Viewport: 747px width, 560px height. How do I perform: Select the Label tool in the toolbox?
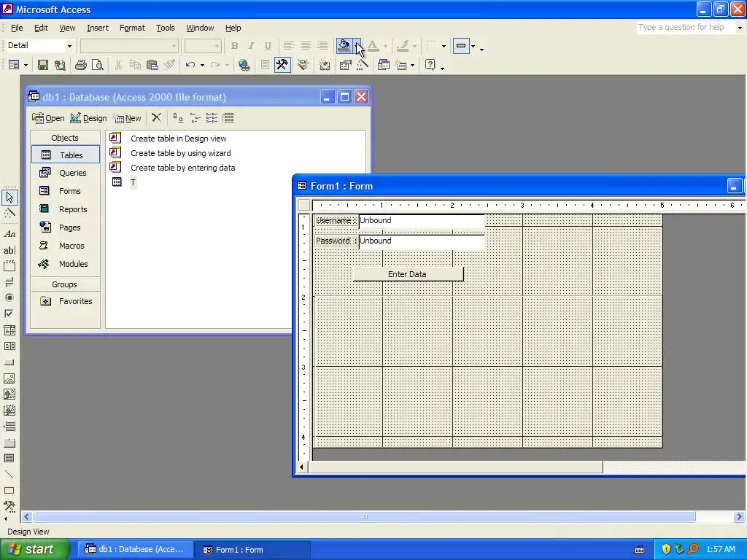pos(9,233)
